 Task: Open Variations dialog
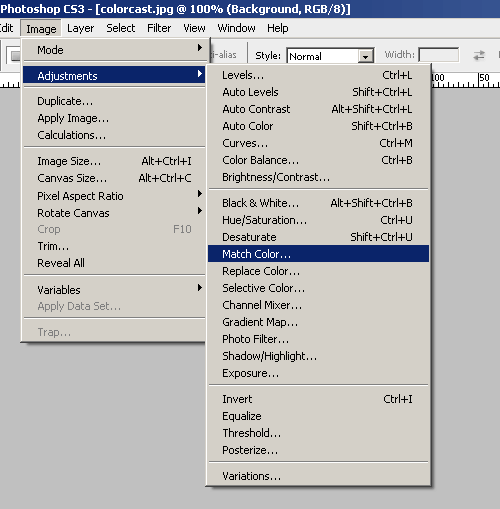tap(318, 476)
